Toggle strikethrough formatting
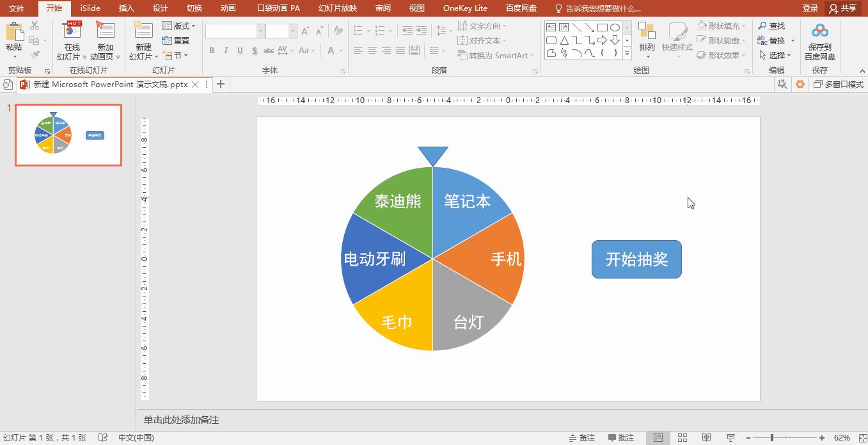868x445 pixels. click(255, 51)
